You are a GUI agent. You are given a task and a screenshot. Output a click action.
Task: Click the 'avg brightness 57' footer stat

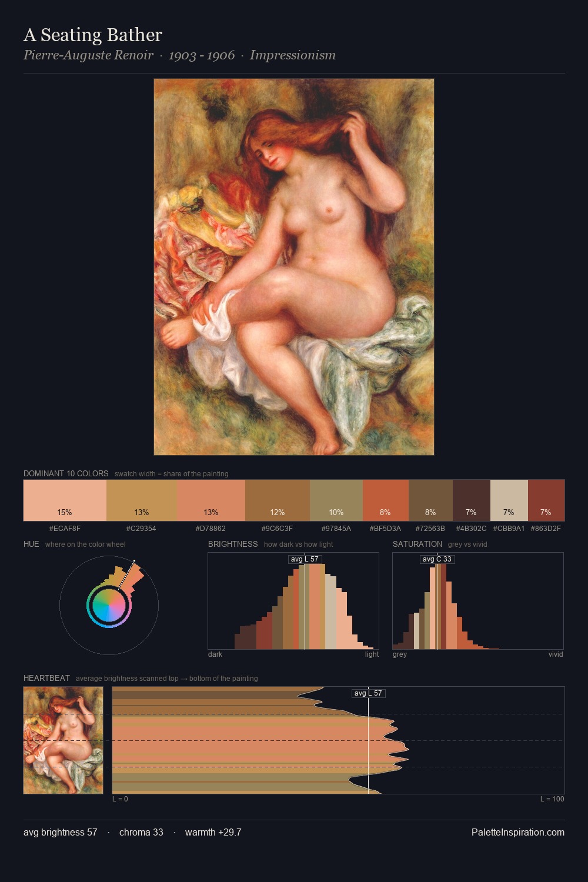coord(61,832)
